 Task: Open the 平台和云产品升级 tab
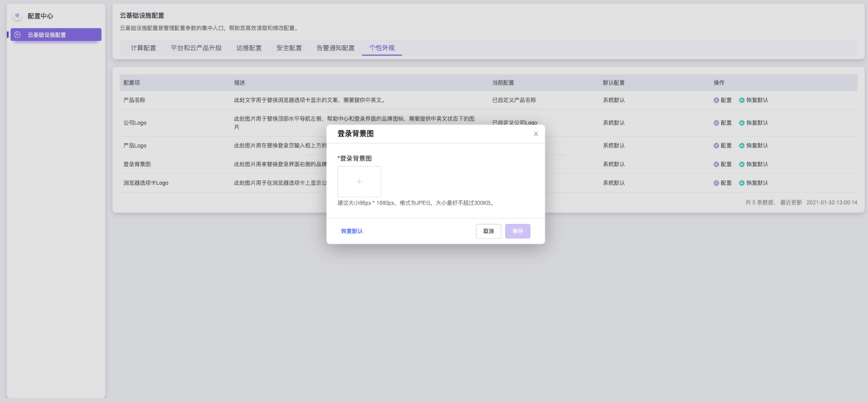196,48
